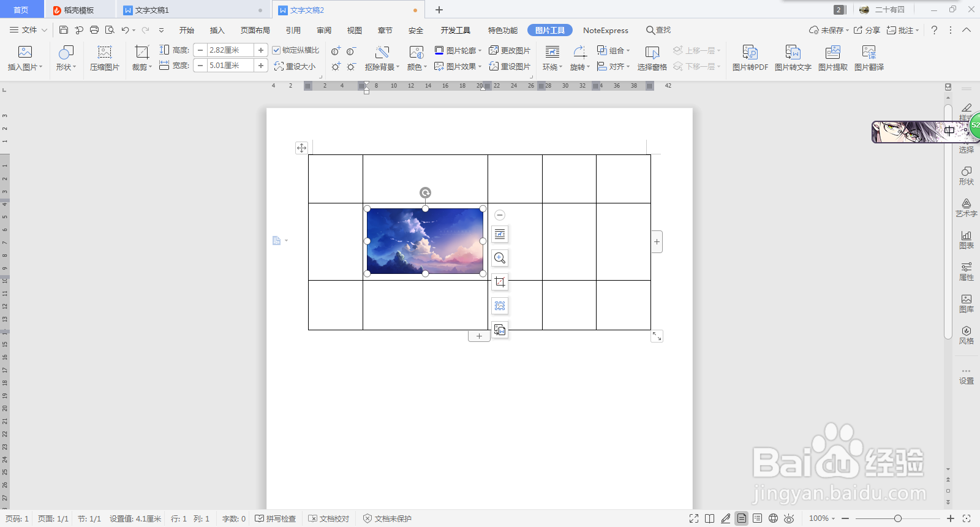The height and width of the screenshot is (527, 980).
Task: Click the zoom preview magnifier beside image
Action: point(500,258)
